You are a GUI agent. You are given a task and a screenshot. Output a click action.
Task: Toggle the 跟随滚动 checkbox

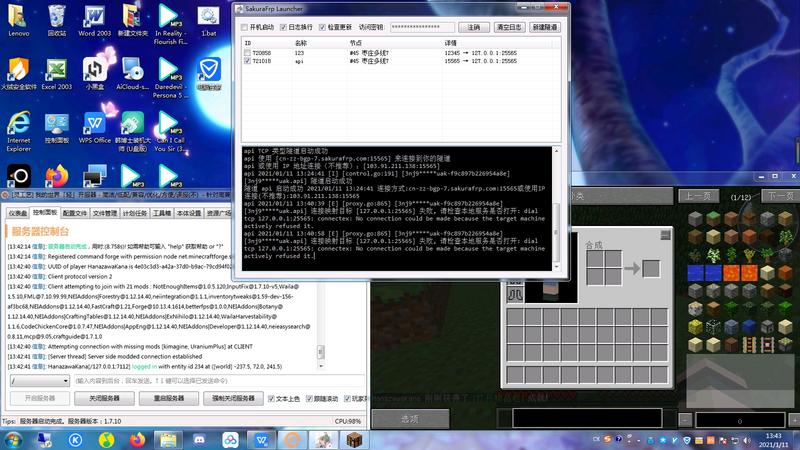(x=309, y=398)
